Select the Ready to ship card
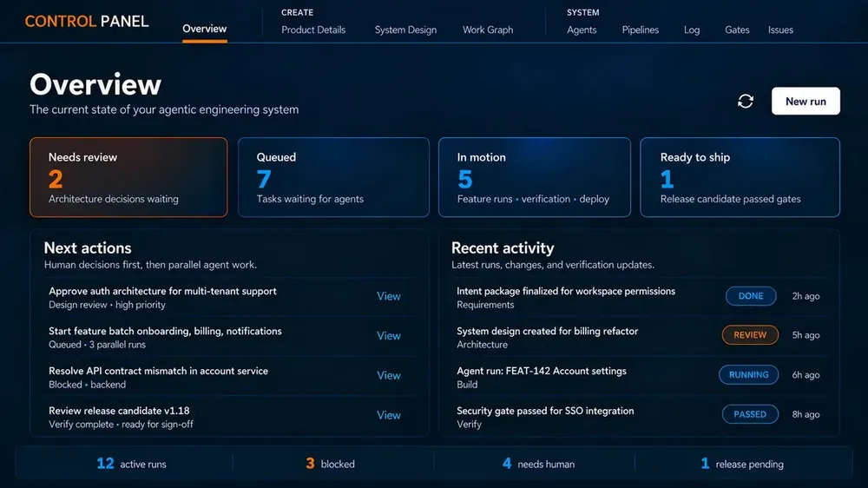Viewport: 868px width, 488px height. 740,177
